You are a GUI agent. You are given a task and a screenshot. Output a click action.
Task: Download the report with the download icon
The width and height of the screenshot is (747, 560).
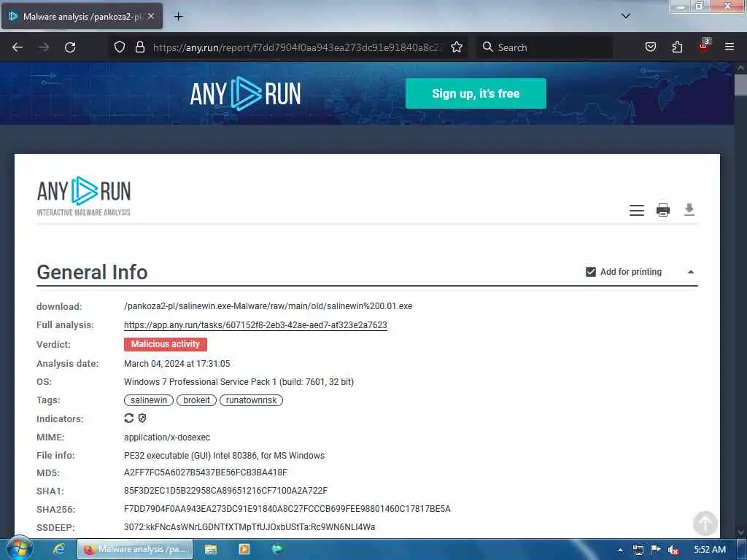[x=689, y=209]
